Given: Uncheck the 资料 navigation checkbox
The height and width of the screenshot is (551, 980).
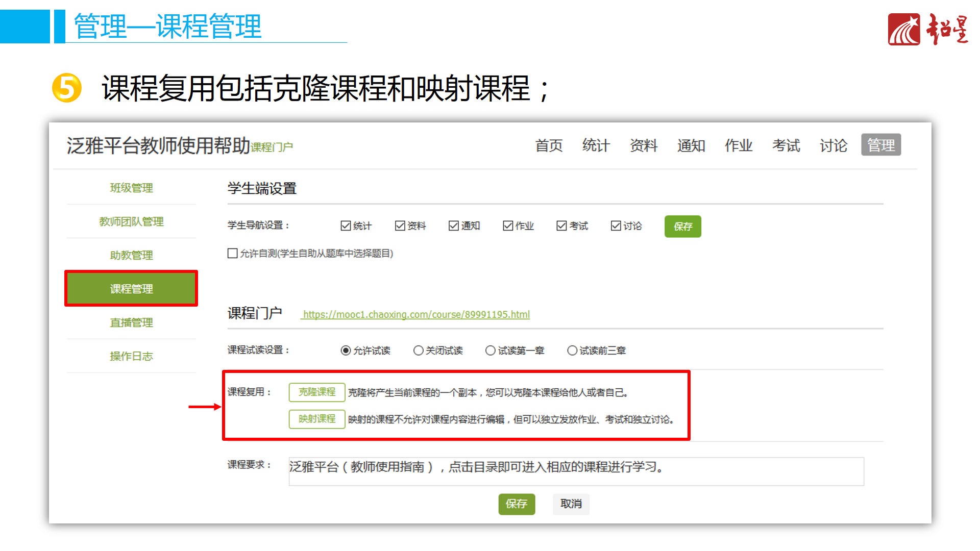Looking at the screenshot, I should (x=400, y=226).
